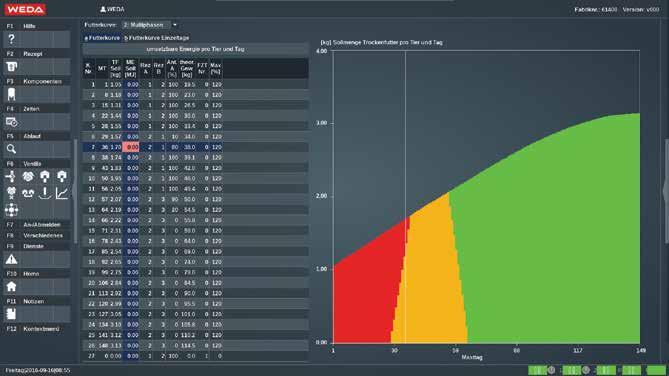Click the first green status indicator

[537, 370]
